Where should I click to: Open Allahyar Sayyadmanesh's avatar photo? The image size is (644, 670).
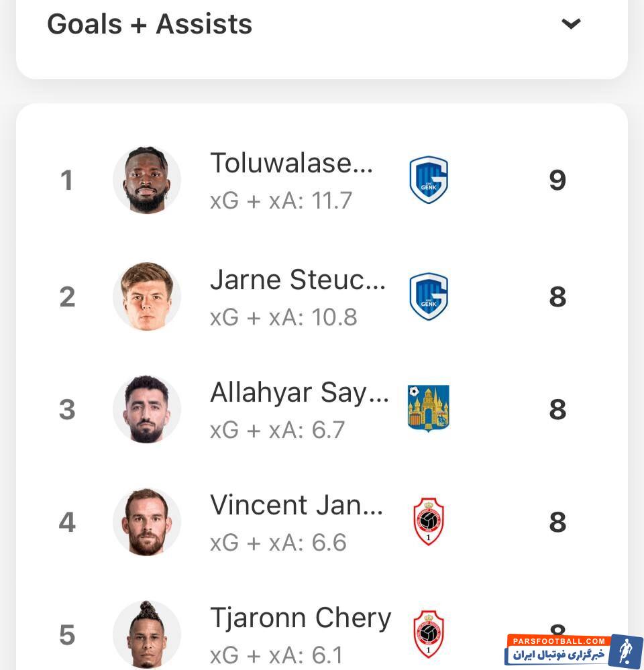pyautogui.click(x=147, y=409)
